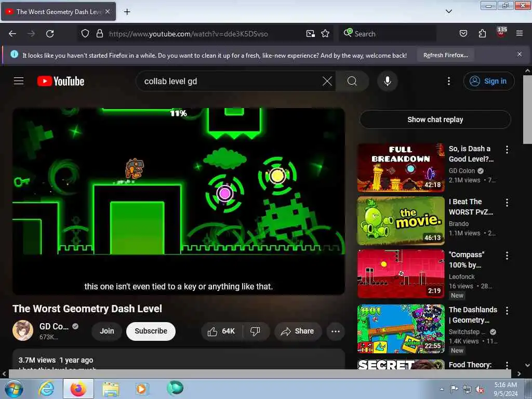Open the YouTube guide hamburger menu

(19, 81)
